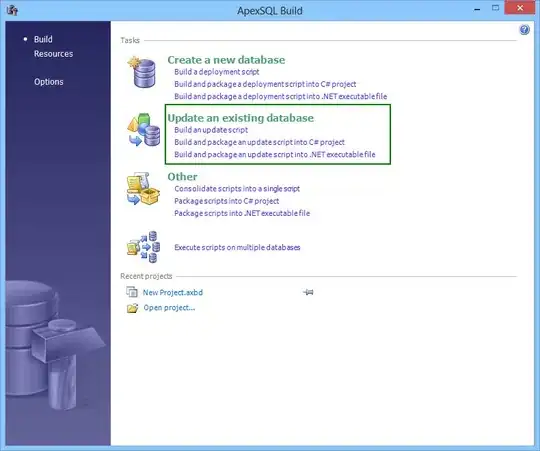
Task: Click the Create a new database heading
Action: coord(226,60)
